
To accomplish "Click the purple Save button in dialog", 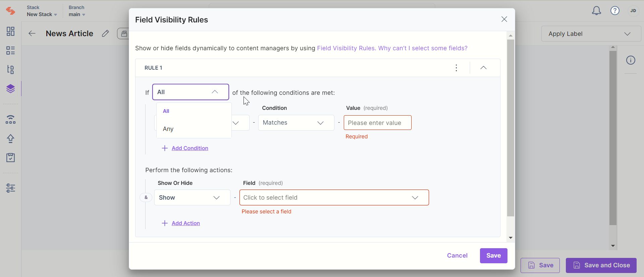I will pyautogui.click(x=493, y=256).
